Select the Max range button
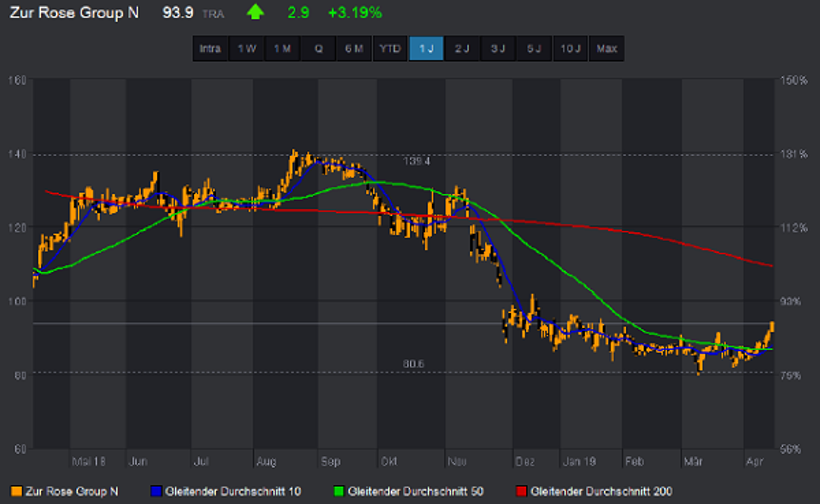The image size is (820, 504). click(x=606, y=49)
